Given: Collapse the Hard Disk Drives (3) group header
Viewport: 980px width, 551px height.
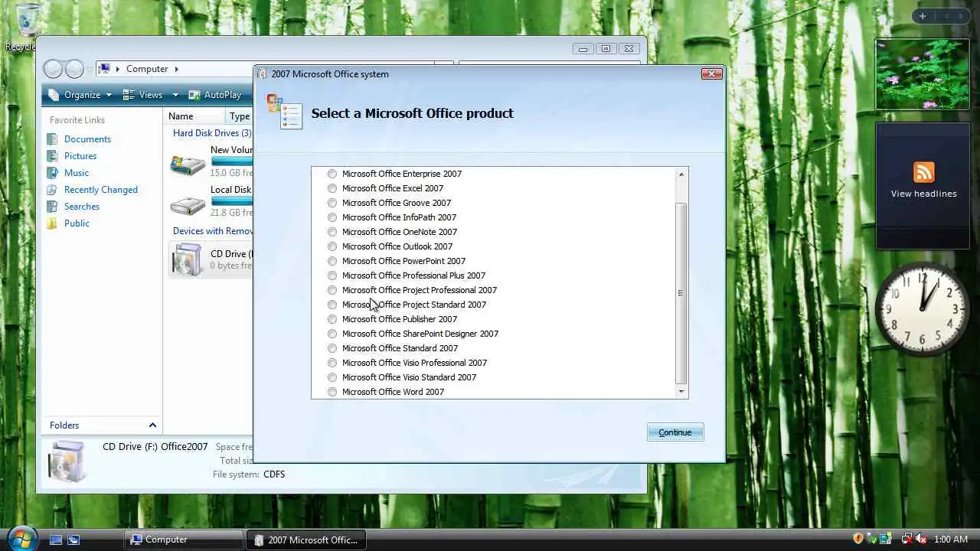Looking at the screenshot, I should (x=212, y=133).
